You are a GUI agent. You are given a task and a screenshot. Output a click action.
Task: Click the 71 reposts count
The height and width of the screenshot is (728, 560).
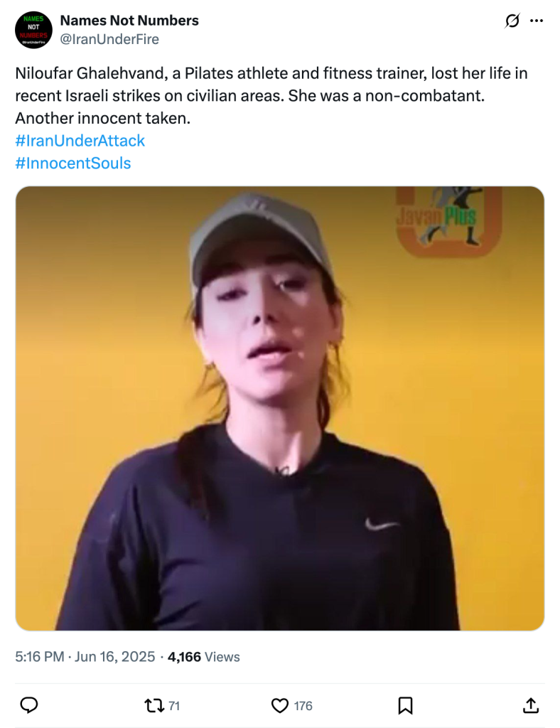pyautogui.click(x=174, y=706)
